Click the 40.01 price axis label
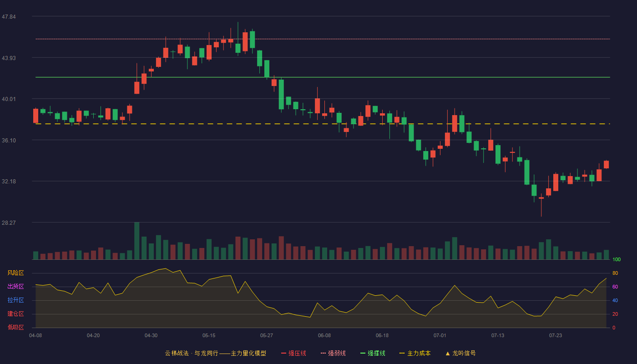 point(9,99)
